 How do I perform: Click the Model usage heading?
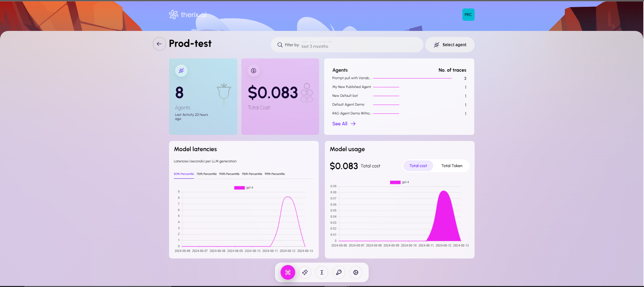coord(347,149)
